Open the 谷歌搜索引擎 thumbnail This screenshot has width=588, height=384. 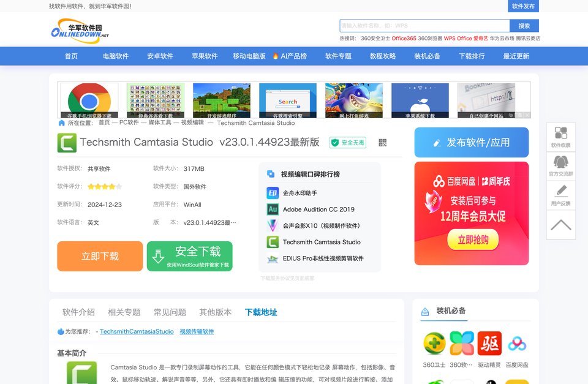click(288, 100)
